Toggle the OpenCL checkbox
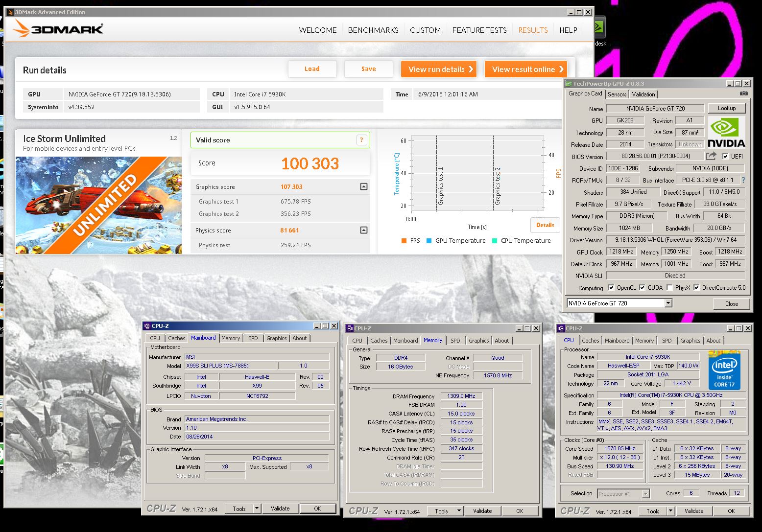The width and height of the screenshot is (762, 532). pyautogui.click(x=611, y=288)
